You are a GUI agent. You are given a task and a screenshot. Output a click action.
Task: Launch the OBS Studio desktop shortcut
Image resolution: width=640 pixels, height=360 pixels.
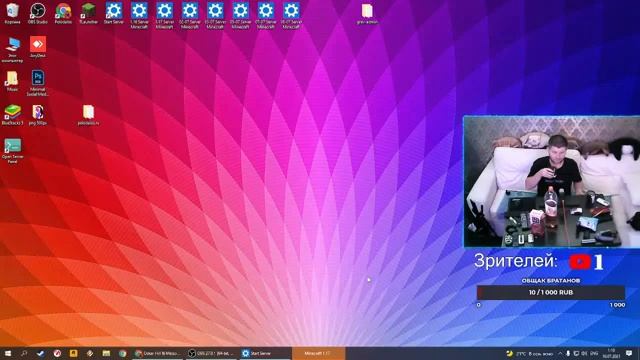click(38, 13)
